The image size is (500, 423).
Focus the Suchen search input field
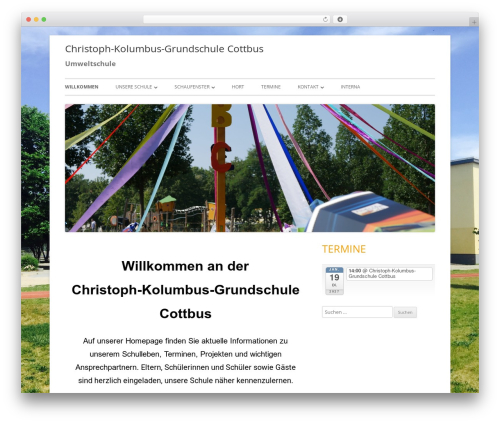point(357,312)
